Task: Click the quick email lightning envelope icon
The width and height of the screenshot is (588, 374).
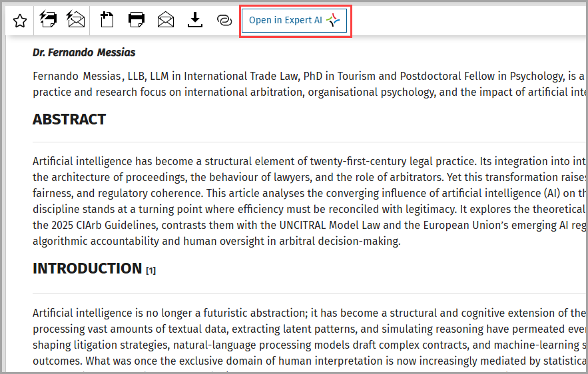Action: click(x=75, y=19)
